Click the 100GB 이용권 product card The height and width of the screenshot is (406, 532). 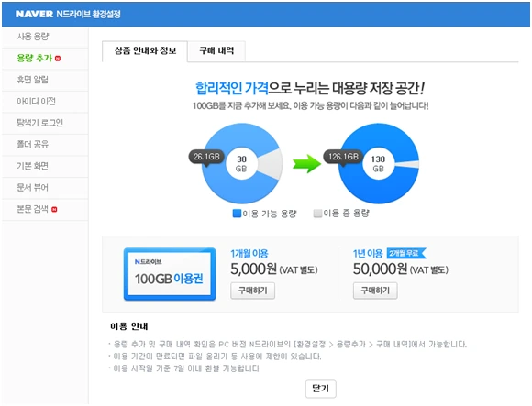pos(170,274)
